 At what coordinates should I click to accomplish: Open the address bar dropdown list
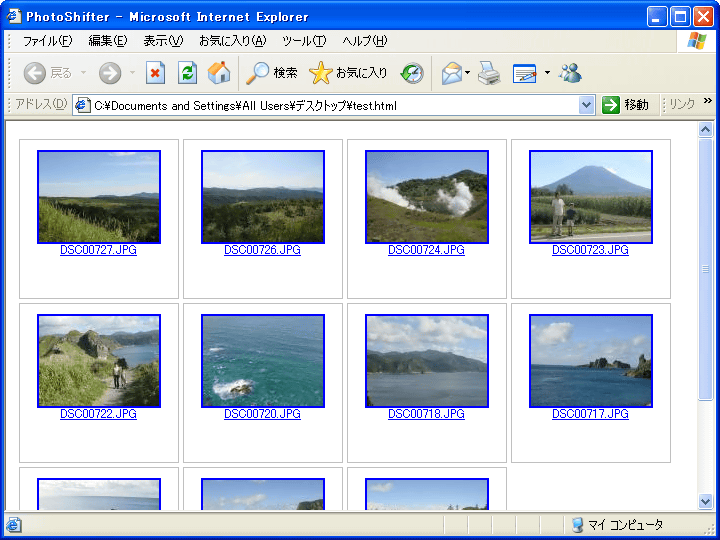point(586,105)
